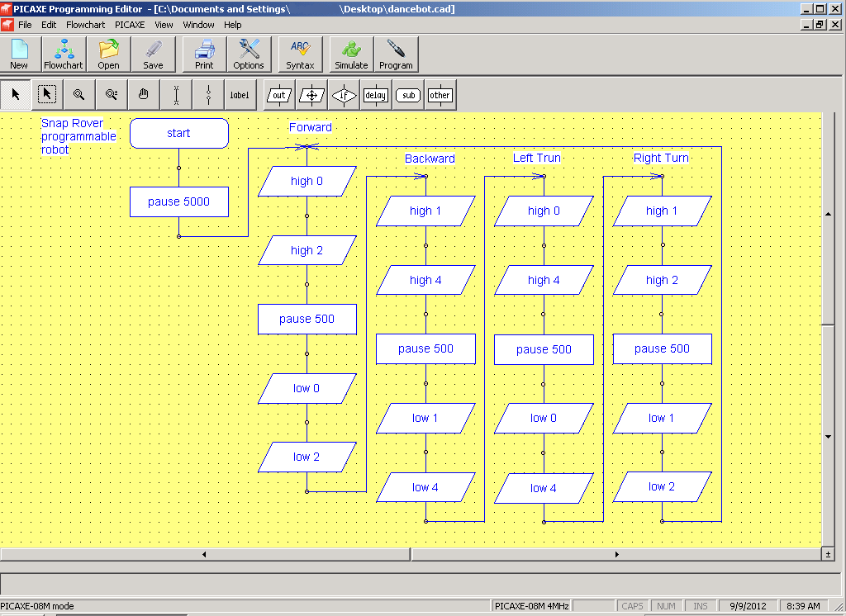This screenshot has width=846, height=616.
Task: Open the sub procedure shape tool
Action: 408,95
